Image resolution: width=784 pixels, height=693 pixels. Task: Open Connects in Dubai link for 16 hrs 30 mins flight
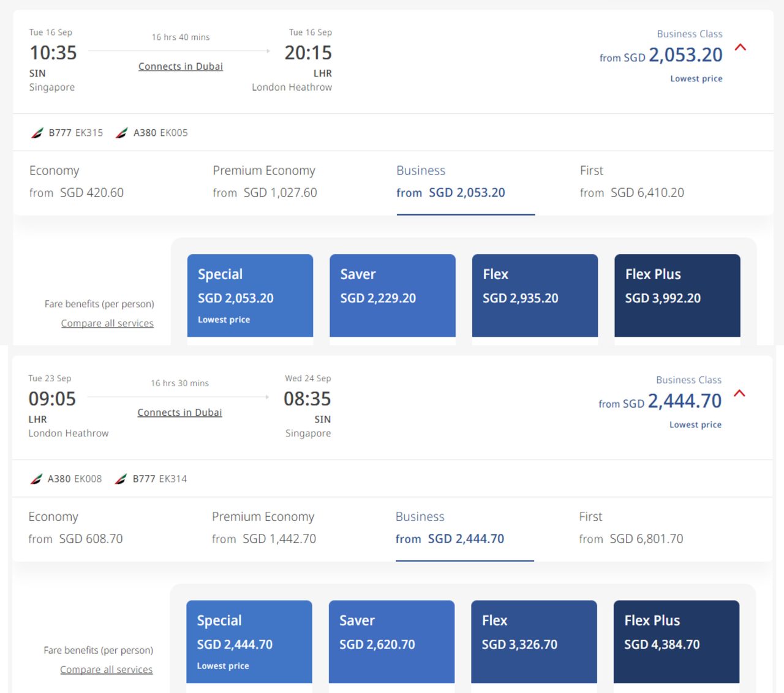[179, 413]
